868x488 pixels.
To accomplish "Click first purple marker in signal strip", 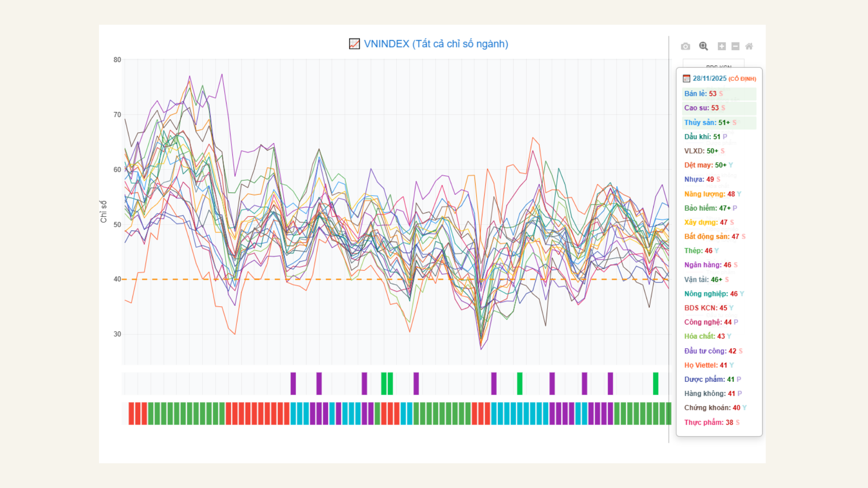I will (x=293, y=384).
